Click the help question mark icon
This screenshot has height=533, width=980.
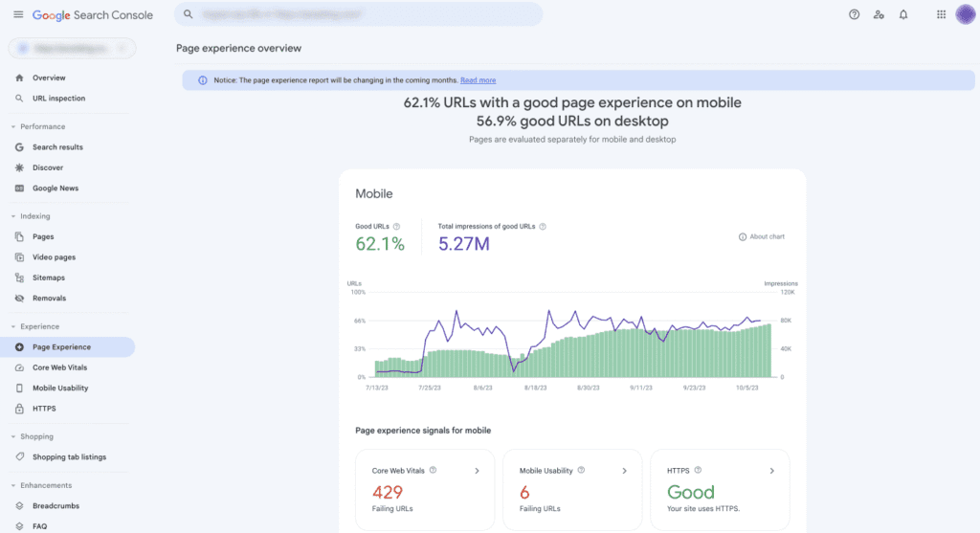coord(854,14)
